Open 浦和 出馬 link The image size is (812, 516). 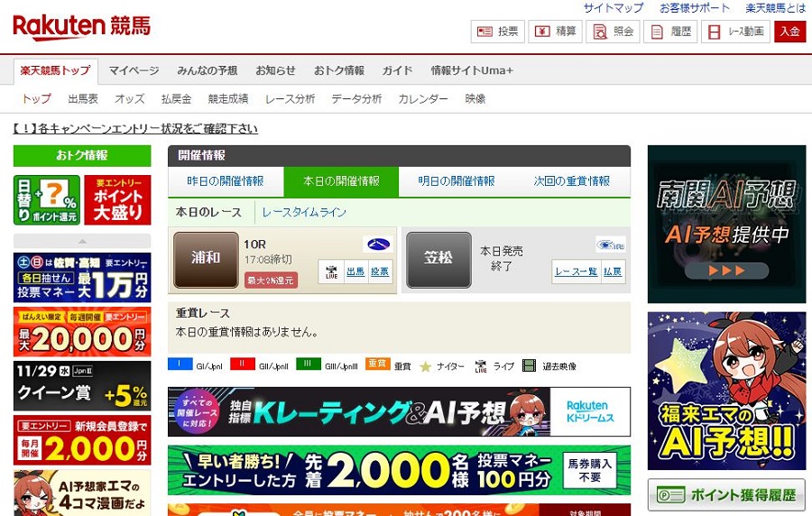click(x=355, y=272)
